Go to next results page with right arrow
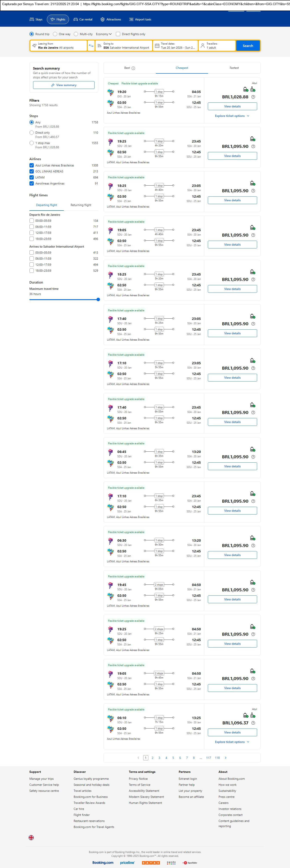 226,758
